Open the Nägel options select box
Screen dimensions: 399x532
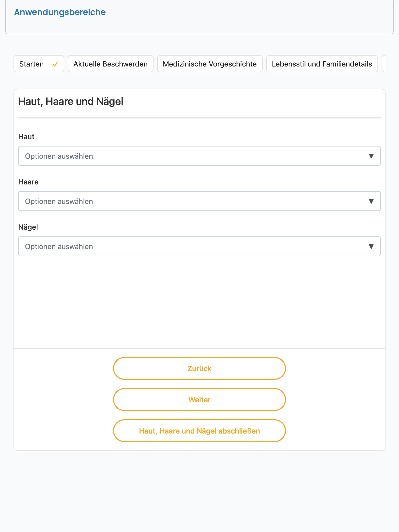click(x=199, y=246)
